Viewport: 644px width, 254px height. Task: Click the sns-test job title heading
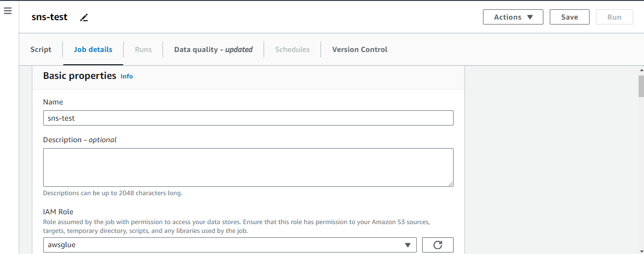[50, 17]
